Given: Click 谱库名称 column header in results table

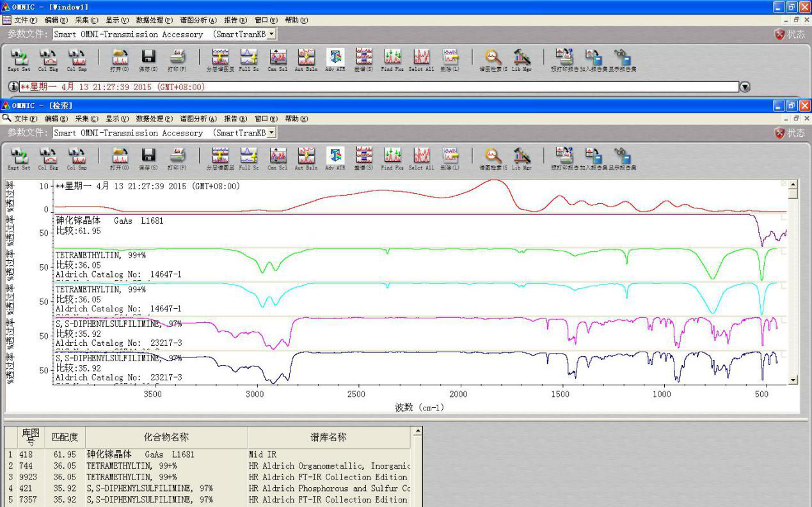Looking at the screenshot, I should click(328, 437).
